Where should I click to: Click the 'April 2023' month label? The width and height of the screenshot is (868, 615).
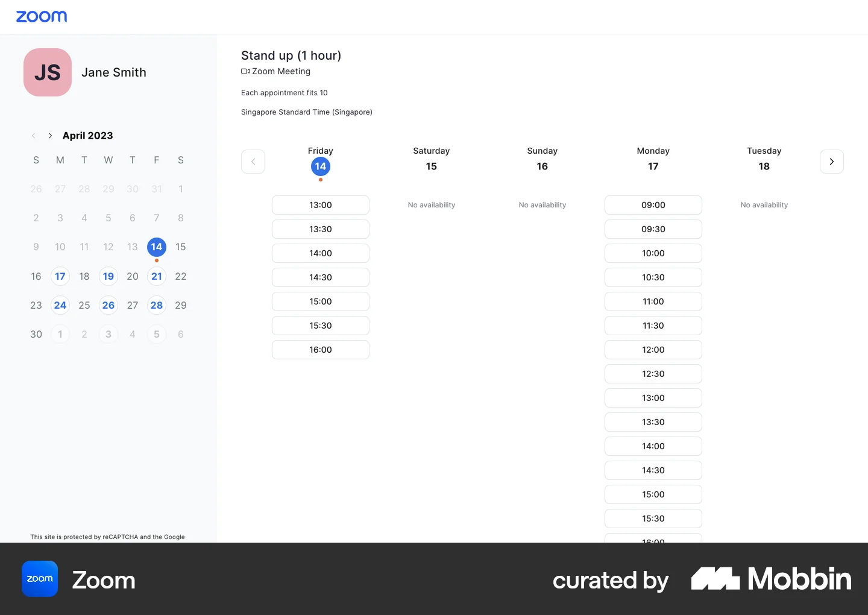[88, 136]
